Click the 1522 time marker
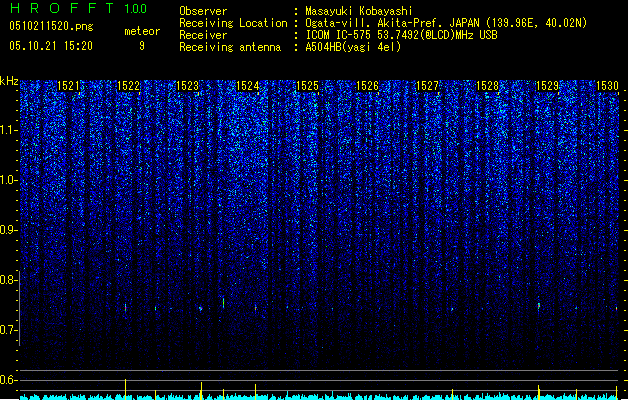 pyautogui.click(x=128, y=86)
